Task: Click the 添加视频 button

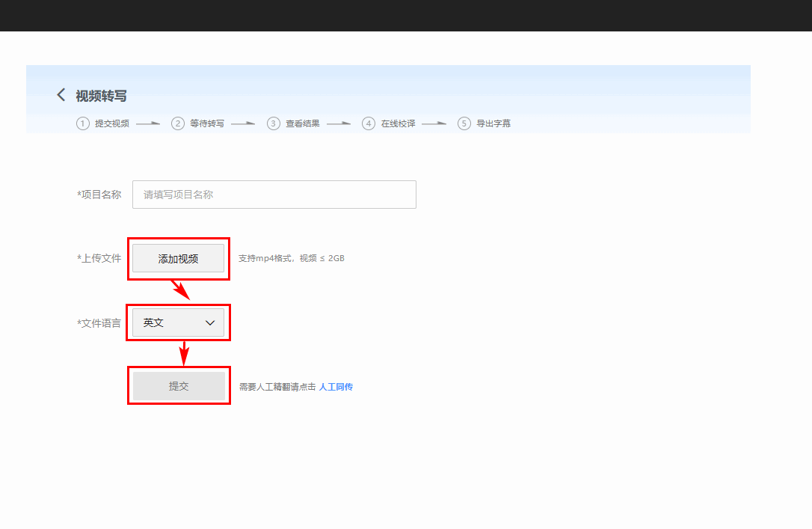Action: [x=178, y=258]
